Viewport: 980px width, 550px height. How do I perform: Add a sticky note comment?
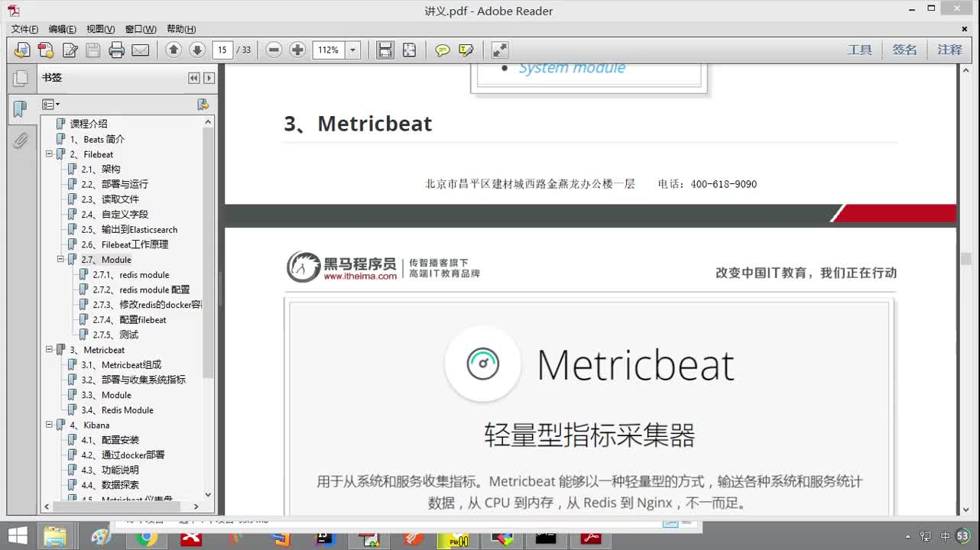[x=443, y=50]
